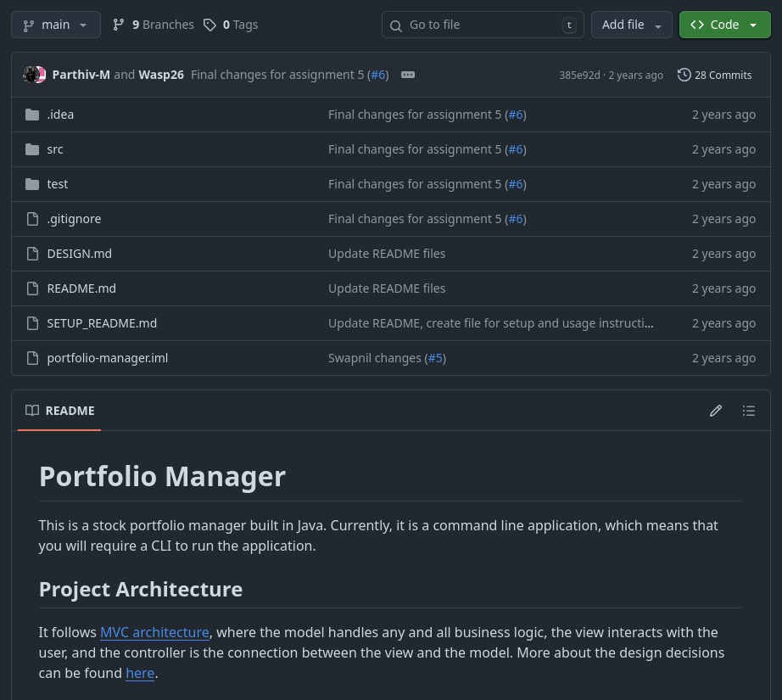The height and width of the screenshot is (700, 782).
Task: Edit the README using the pencil icon
Action: (x=716, y=411)
